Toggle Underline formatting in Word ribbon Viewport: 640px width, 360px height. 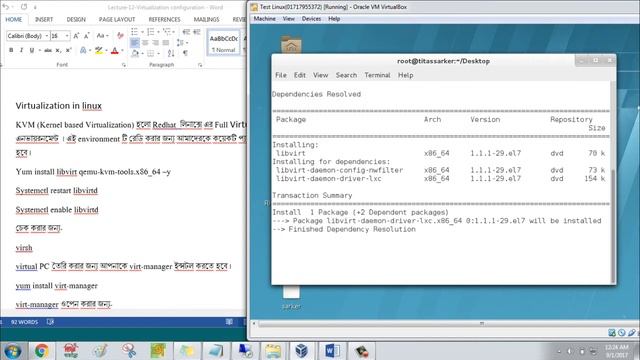point(31,50)
